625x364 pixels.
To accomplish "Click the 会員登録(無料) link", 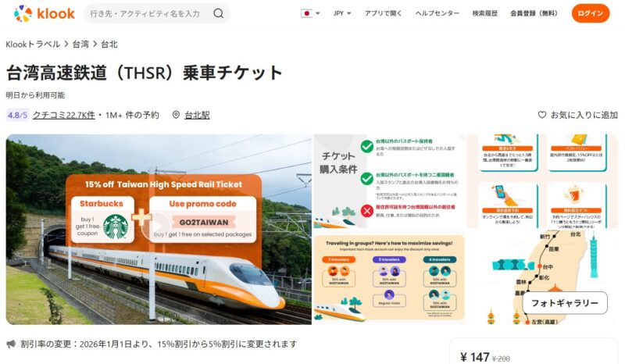I will tap(534, 13).
